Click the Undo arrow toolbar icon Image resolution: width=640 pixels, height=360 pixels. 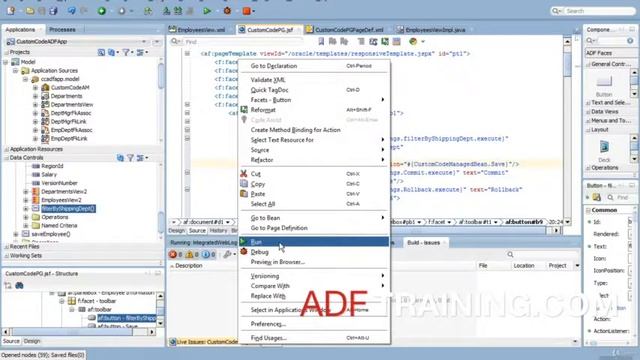point(71,11)
